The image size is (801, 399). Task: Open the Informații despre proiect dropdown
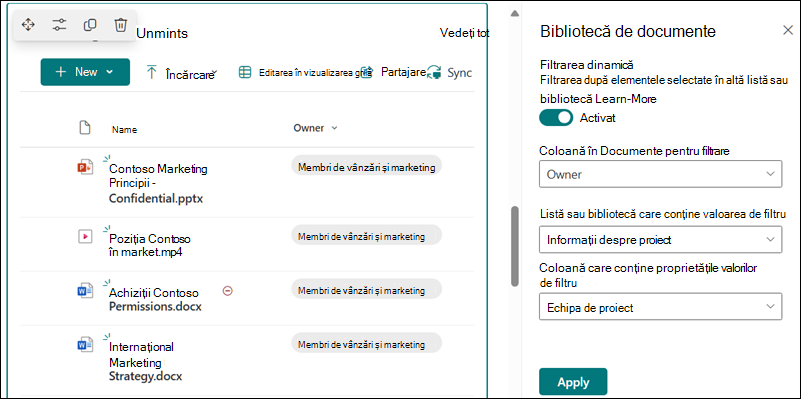tap(661, 239)
